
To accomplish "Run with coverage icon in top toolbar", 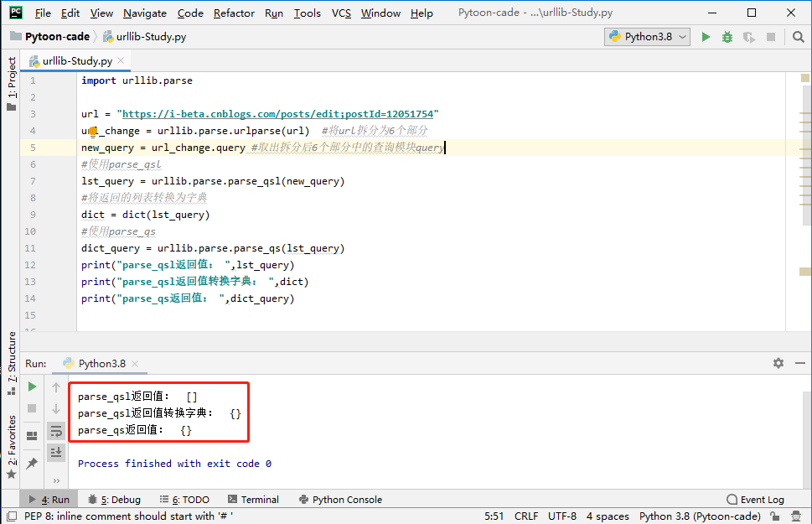I will (749, 37).
